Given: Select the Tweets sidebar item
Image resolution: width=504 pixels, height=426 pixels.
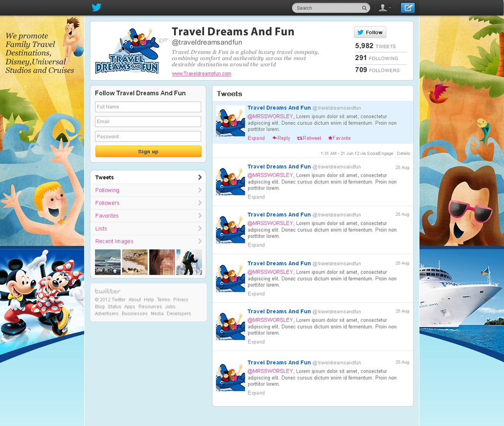Looking at the screenshot, I should (148, 177).
